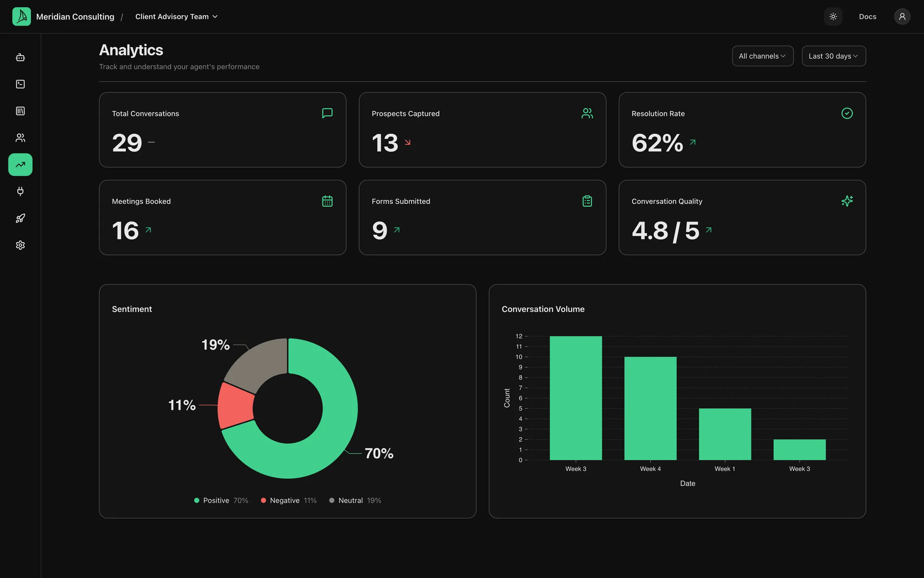
Task: Click the 13 Prospects Captured value
Action: tap(385, 143)
